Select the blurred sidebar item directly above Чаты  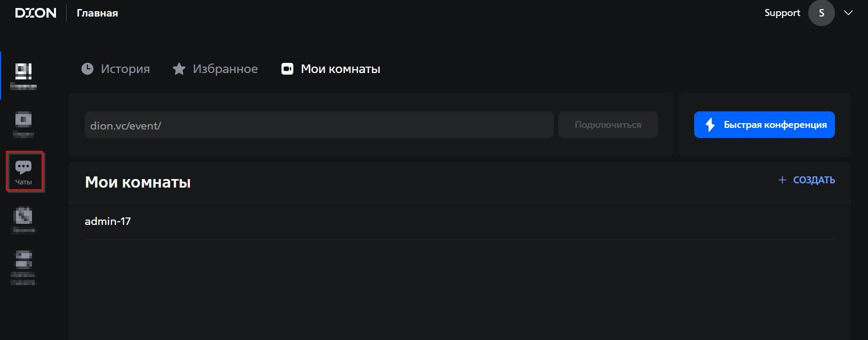click(x=23, y=124)
